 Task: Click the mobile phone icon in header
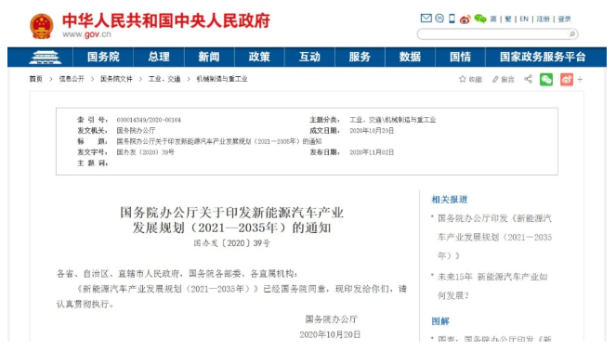pos(452,19)
